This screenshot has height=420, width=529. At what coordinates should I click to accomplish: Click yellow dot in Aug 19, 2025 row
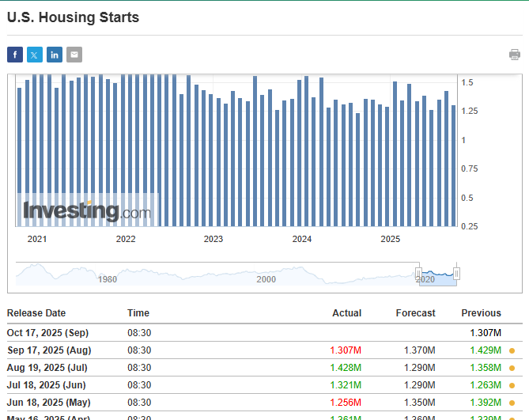pyautogui.click(x=512, y=368)
